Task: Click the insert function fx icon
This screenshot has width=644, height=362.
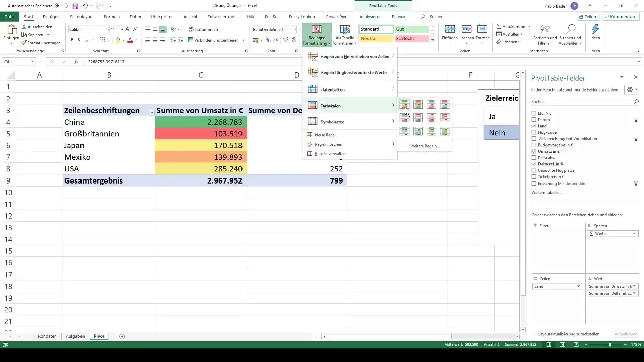Action: [76, 62]
